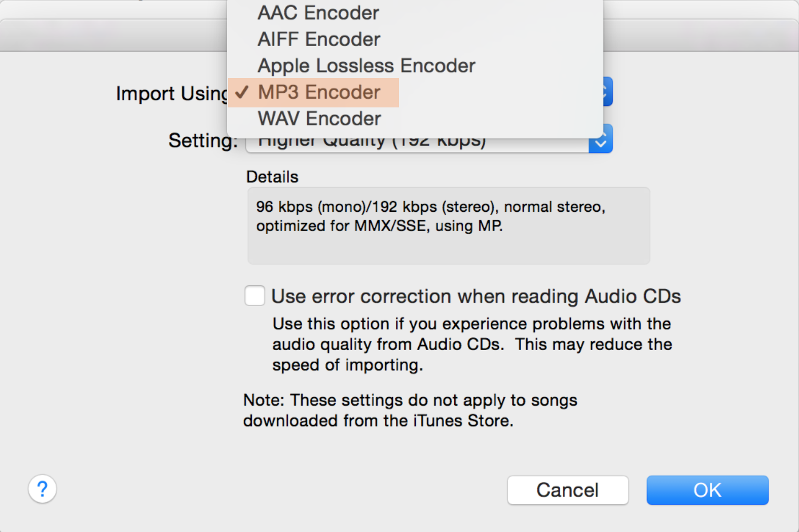This screenshot has width=799, height=532.
Task: Confirm settings with the OK button
Action: (707, 490)
